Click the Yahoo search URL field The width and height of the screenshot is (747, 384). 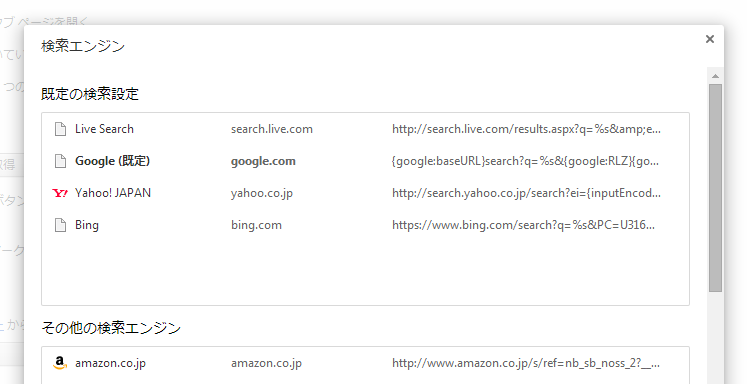(x=526, y=193)
